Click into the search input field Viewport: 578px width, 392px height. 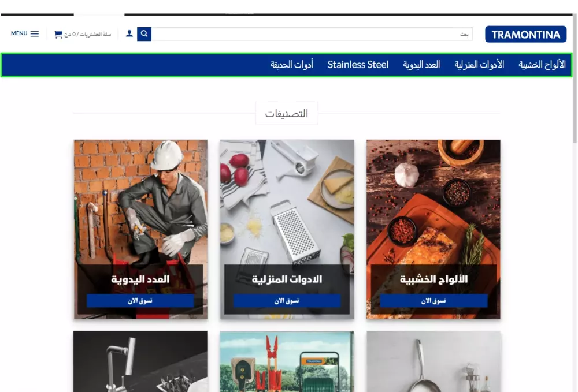tap(312, 34)
